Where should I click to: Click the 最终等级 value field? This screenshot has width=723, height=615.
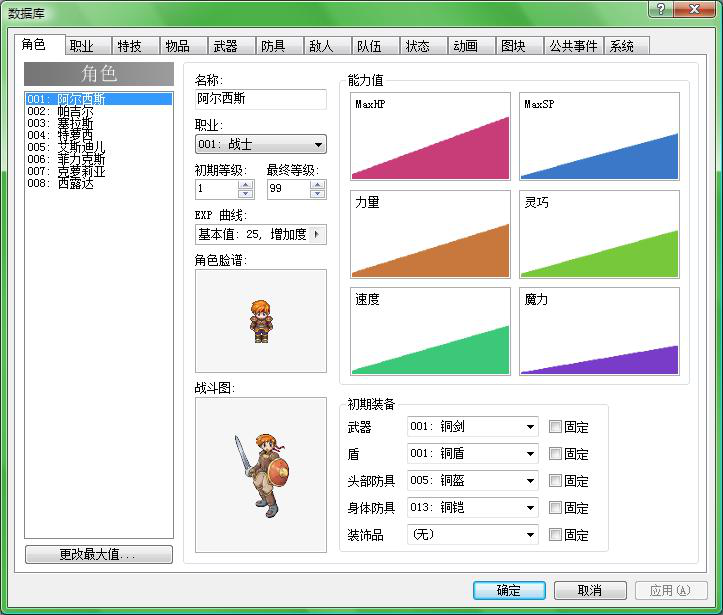(x=289, y=189)
